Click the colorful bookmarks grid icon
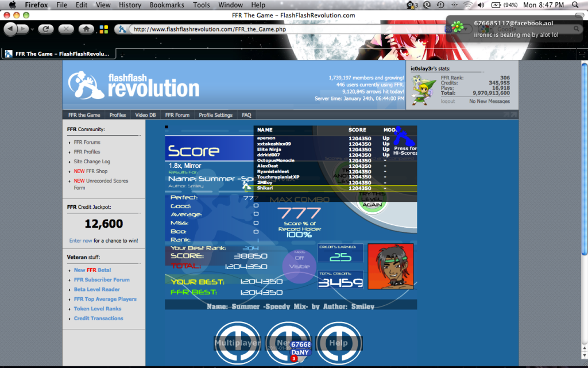 (x=103, y=29)
